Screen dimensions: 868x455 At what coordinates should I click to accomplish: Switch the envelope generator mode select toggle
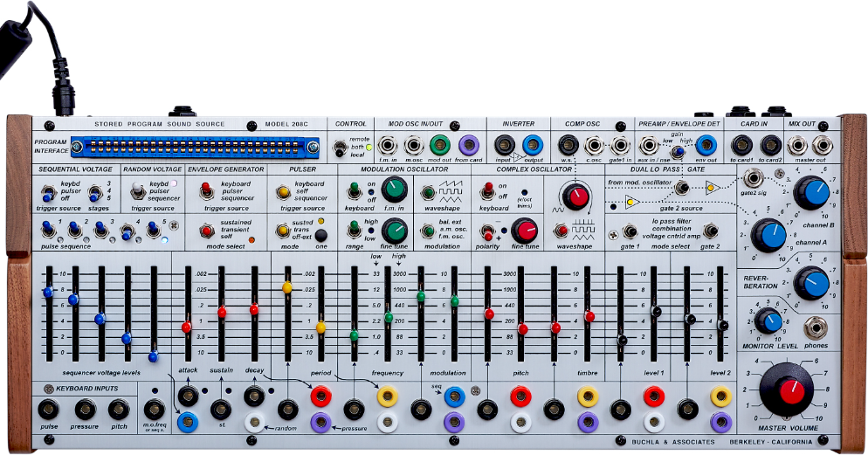[208, 230]
